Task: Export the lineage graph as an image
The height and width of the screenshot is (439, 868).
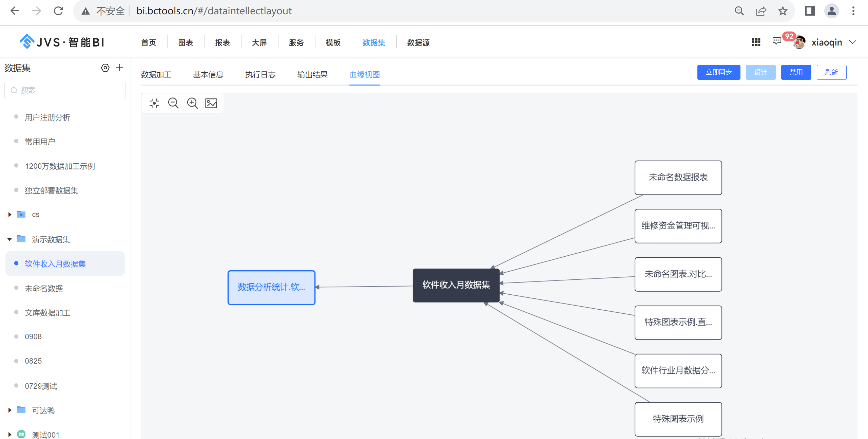Action: point(211,103)
